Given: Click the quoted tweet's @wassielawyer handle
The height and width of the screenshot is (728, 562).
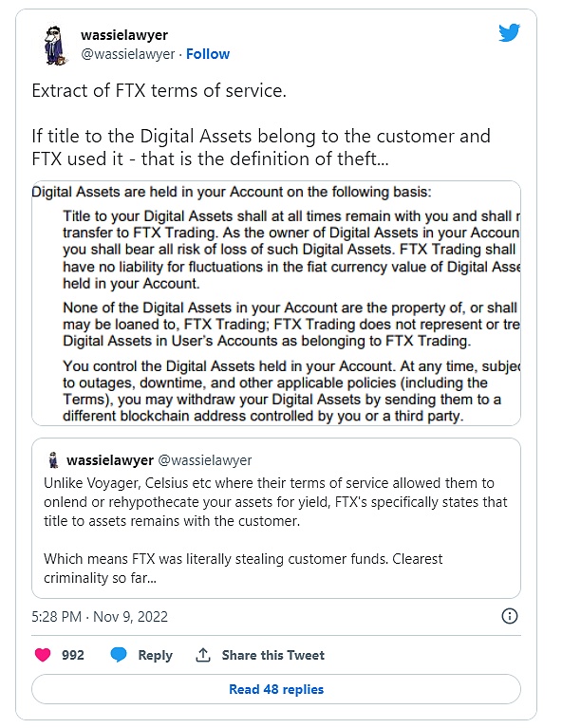Looking at the screenshot, I should [x=205, y=460].
